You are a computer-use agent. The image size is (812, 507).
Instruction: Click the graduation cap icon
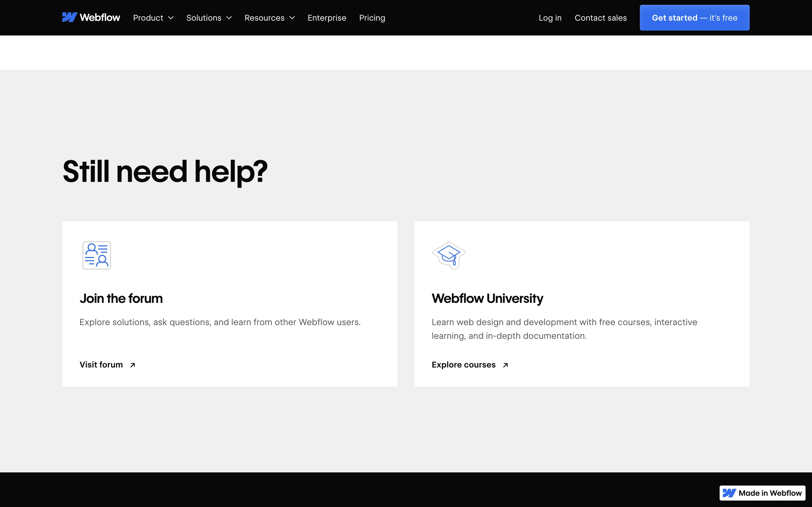(449, 255)
